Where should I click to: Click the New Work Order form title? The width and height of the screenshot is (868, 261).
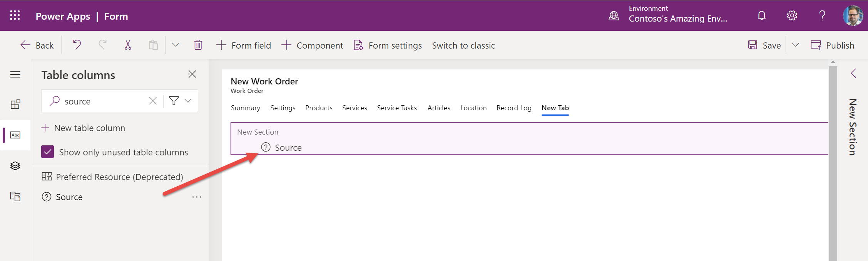tap(264, 81)
